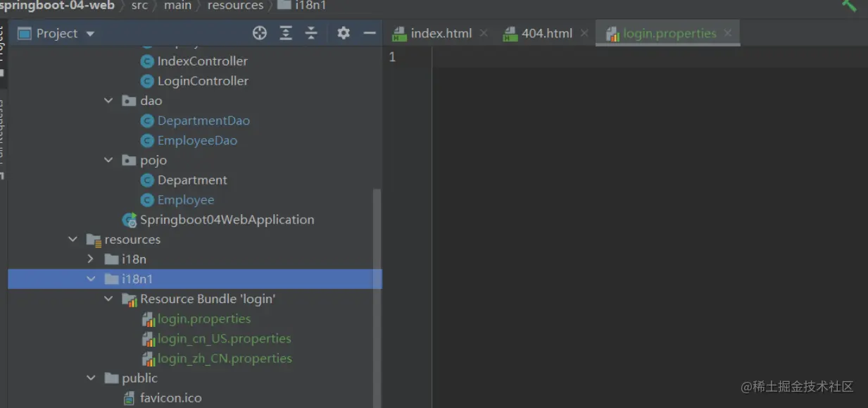The height and width of the screenshot is (408, 868).
Task: Collapse the resources folder
Action: tap(73, 240)
